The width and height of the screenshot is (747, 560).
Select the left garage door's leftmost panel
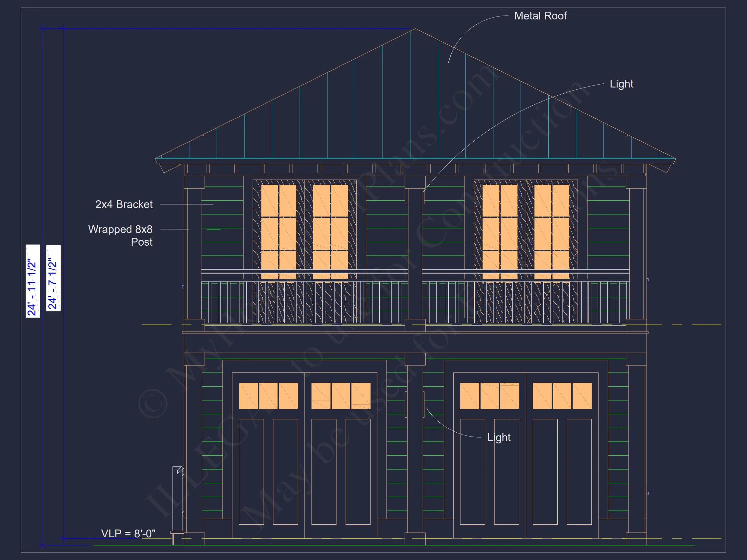(x=251, y=472)
